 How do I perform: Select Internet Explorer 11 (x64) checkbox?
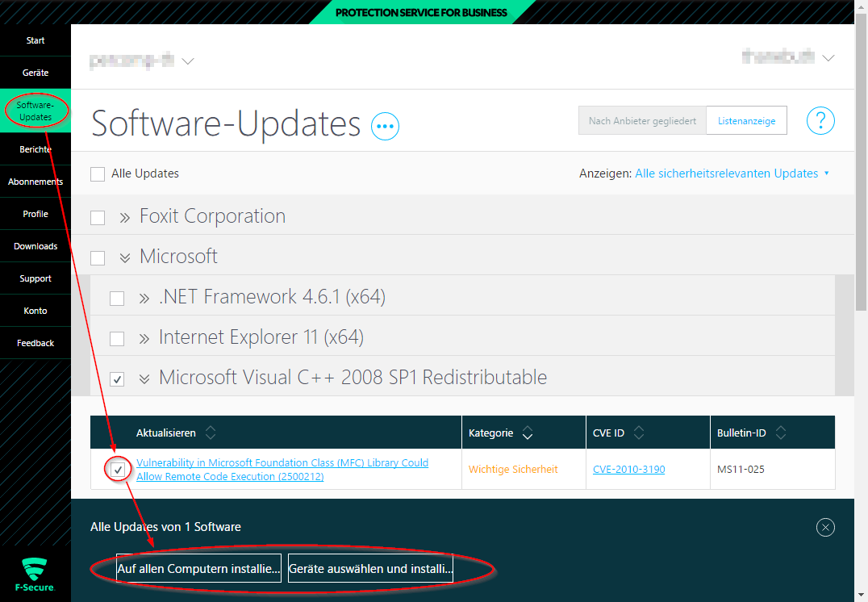[x=117, y=338]
